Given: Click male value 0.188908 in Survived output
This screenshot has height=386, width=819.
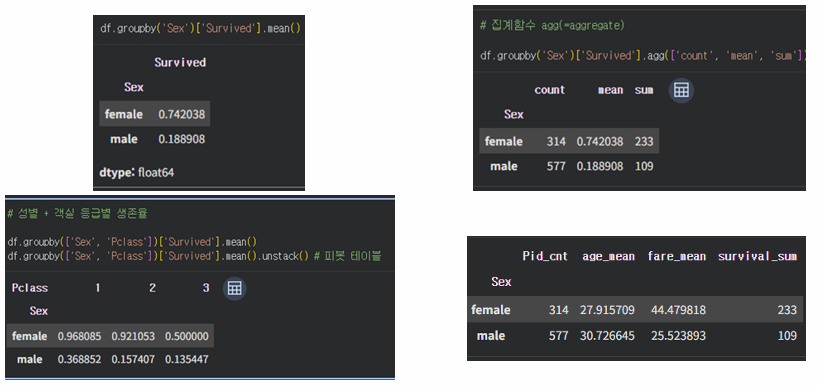Looking at the screenshot, I should [181, 139].
